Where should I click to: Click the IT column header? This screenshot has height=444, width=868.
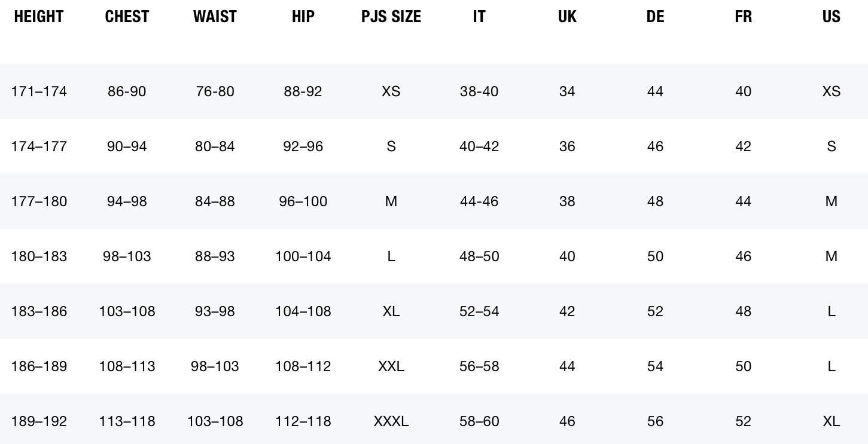click(479, 17)
